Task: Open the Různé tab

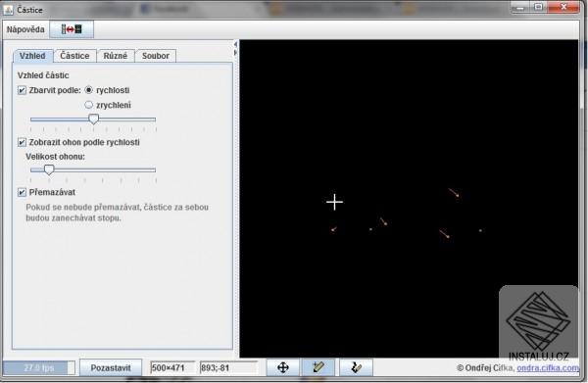Action: click(x=116, y=56)
